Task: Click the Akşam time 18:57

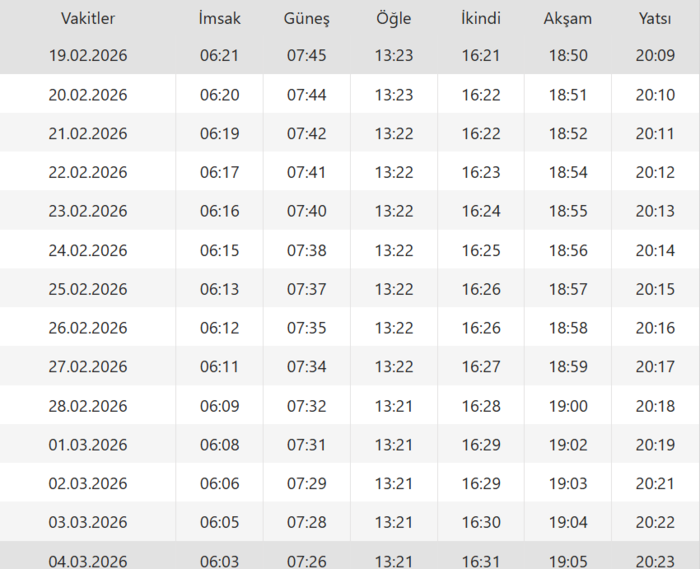Action: pos(568,289)
